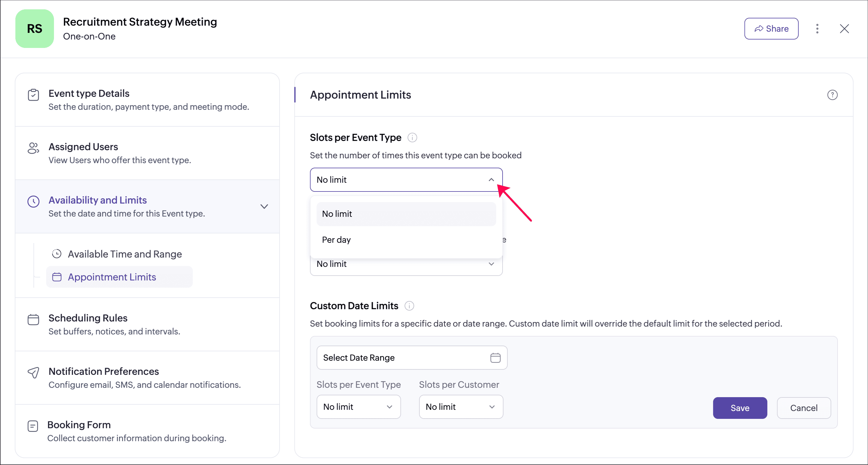Open custom Slots per Customer dropdown

[x=461, y=407]
